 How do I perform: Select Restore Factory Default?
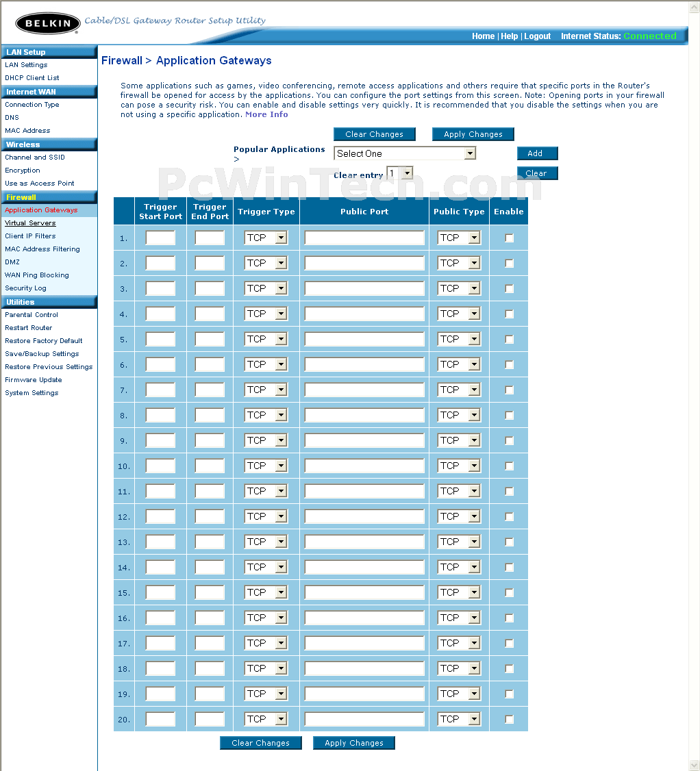44,341
